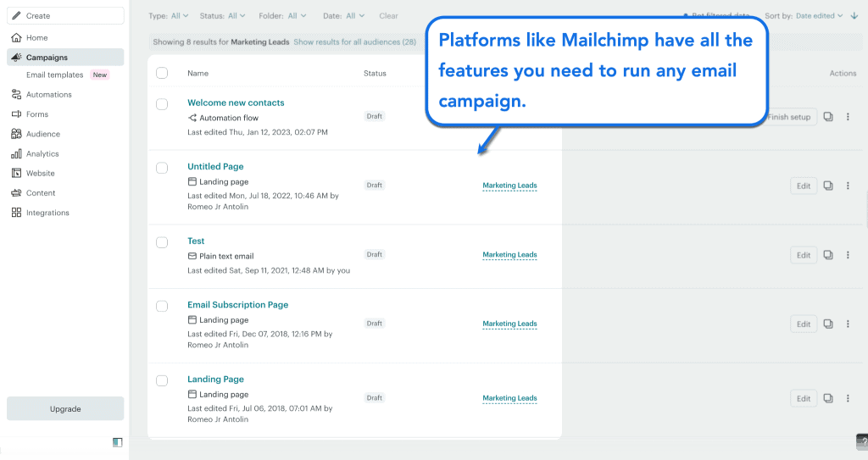868x460 pixels.
Task: Click Marketing Leads in Landing Page row
Action: (509, 398)
